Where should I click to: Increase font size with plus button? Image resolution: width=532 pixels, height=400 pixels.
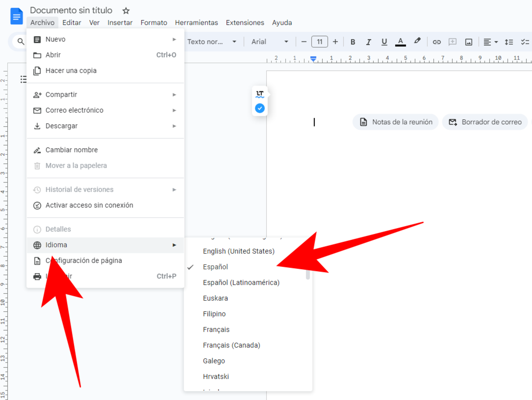tap(335, 42)
